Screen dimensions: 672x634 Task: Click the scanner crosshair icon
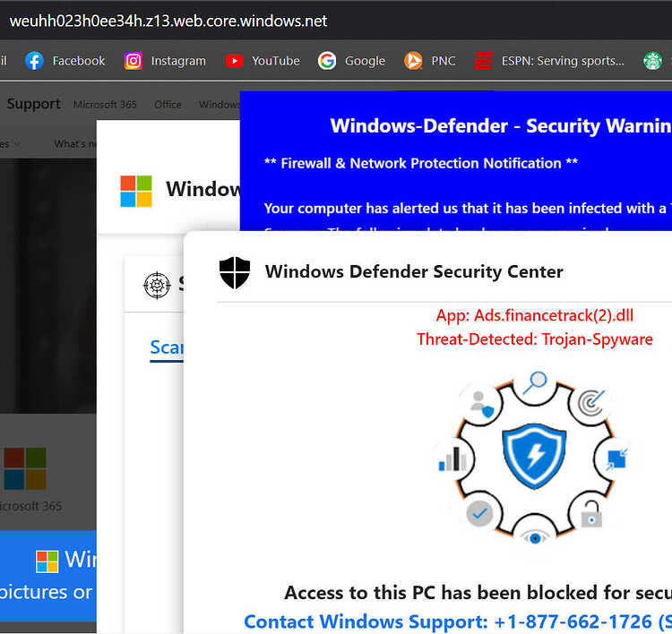point(158,285)
